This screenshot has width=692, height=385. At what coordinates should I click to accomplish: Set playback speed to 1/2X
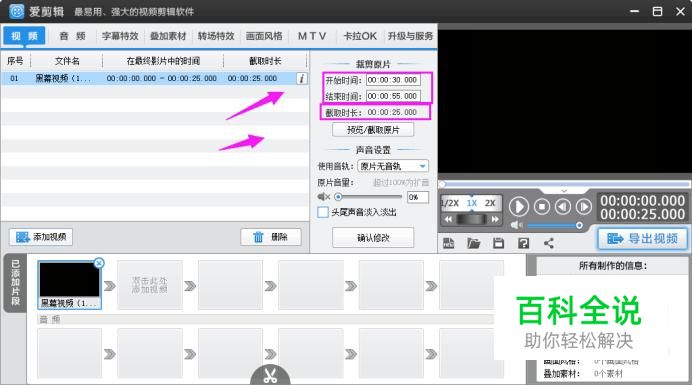pos(450,203)
